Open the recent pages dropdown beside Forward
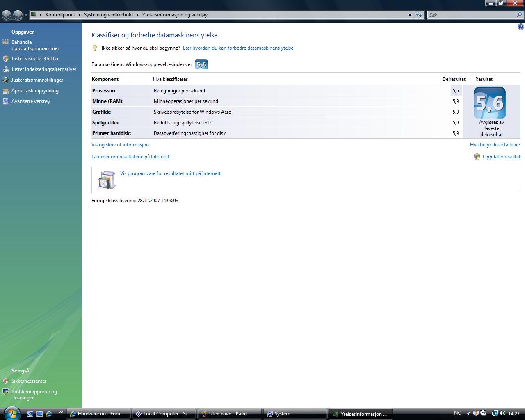Image resolution: width=525 pixels, height=420 pixels. coord(26,15)
